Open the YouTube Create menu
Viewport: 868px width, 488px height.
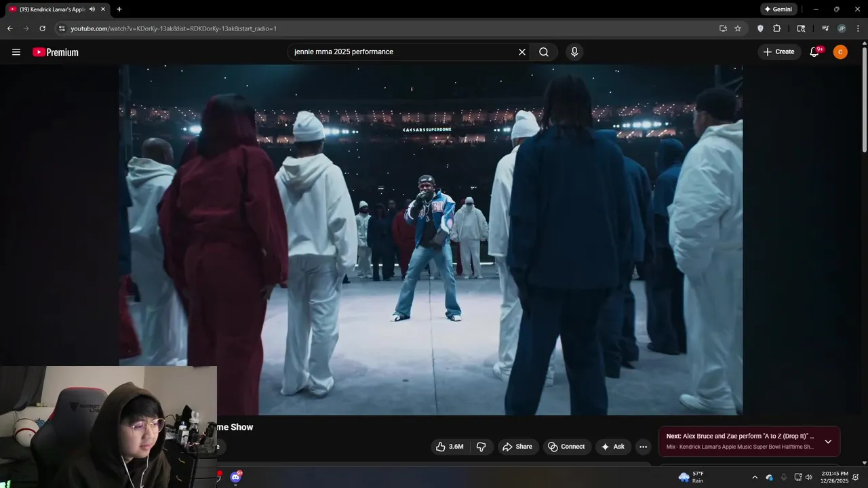click(x=778, y=52)
